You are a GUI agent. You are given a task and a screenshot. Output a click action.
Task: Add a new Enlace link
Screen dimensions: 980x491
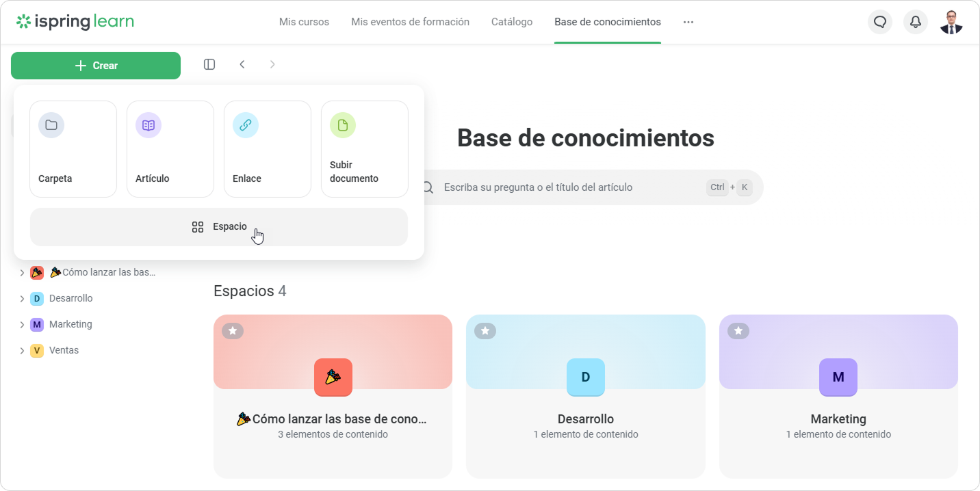[268, 149]
